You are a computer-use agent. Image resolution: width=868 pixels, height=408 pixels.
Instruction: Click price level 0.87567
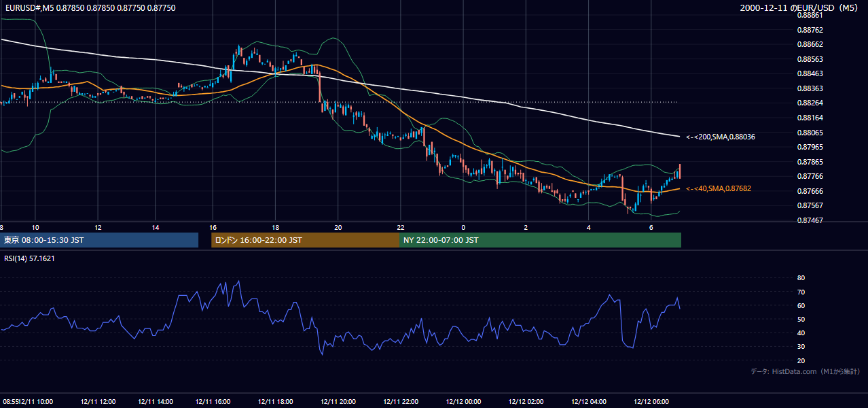[810, 205]
